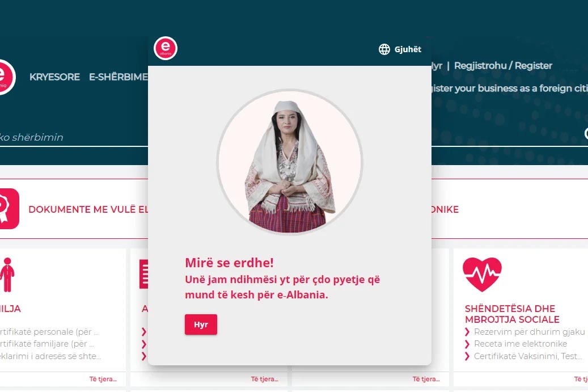The height and width of the screenshot is (392, 588).
Task: Open Receta ime elektronike link
Action: tap(521, 344)
